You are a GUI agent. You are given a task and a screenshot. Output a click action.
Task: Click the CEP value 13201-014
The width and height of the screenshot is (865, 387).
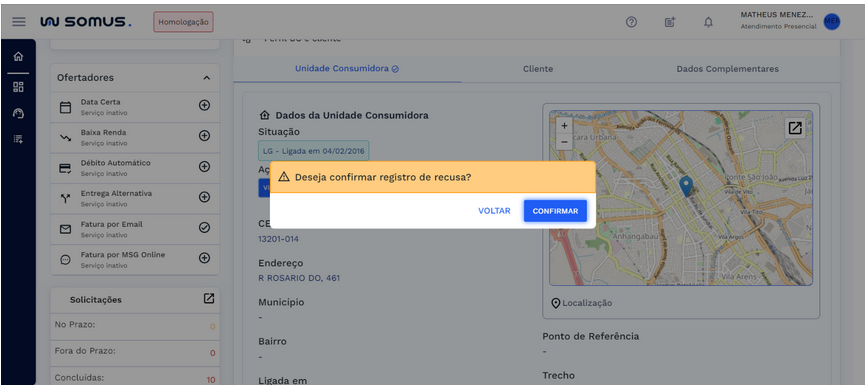[279, 239]
